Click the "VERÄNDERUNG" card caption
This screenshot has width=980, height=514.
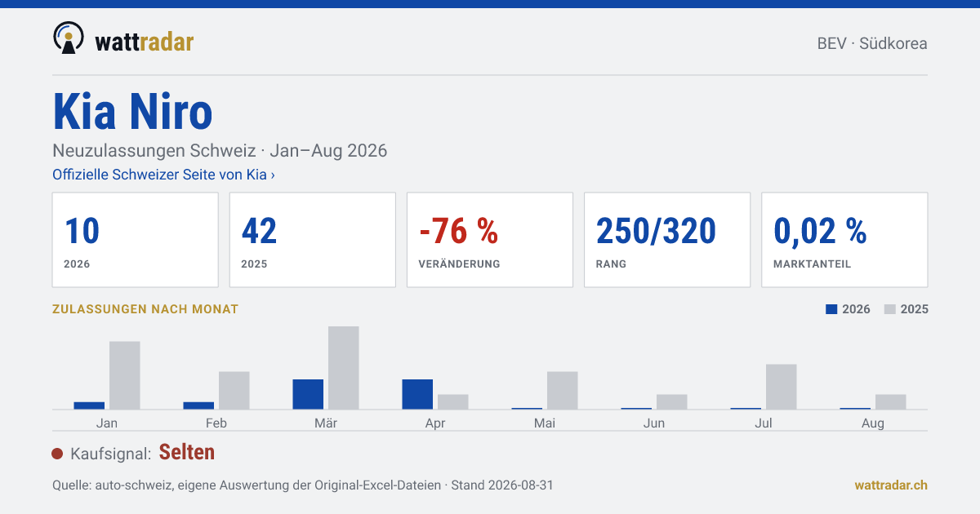(459, 264)
